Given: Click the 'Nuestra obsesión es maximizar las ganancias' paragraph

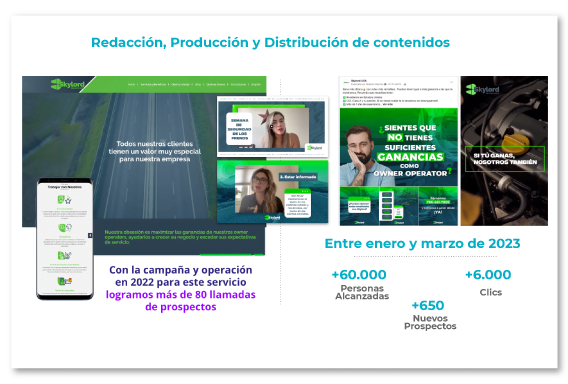Looking at the screenshot, I should [x=180, y=237].
